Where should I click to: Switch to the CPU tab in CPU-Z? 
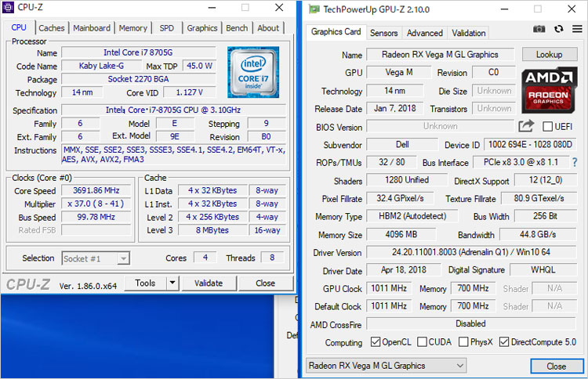[x=19, y=27]
